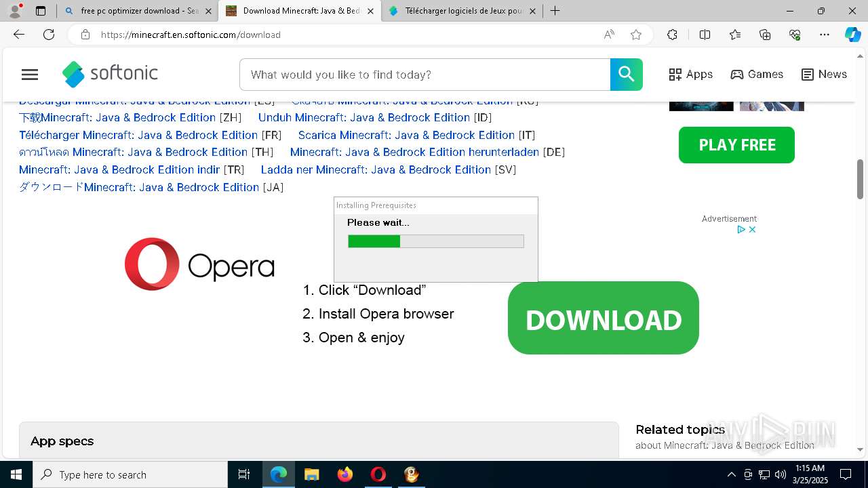Open the volume tray icon
The height and width of the screenshot is (488, 868).
780,474
